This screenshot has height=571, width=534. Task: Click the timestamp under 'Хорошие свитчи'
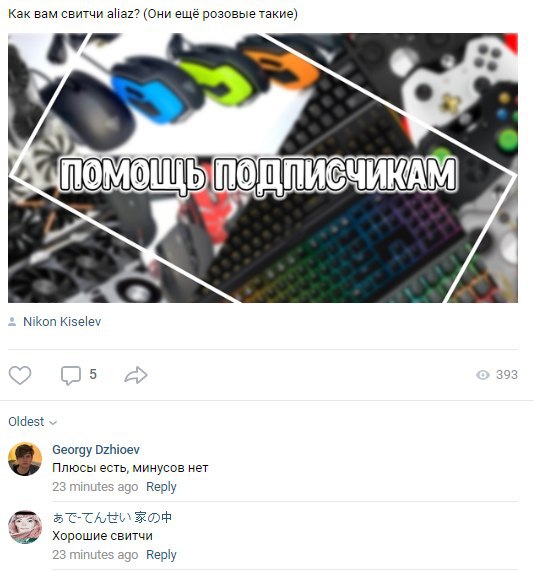tap(95, 555)
